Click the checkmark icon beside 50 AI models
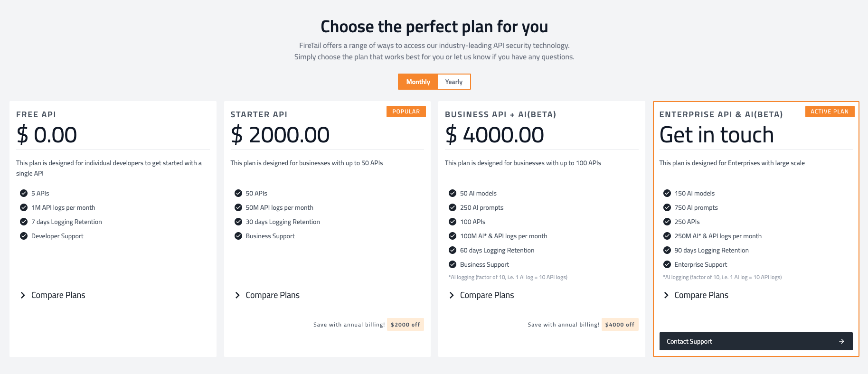 [x=453, y=193]
